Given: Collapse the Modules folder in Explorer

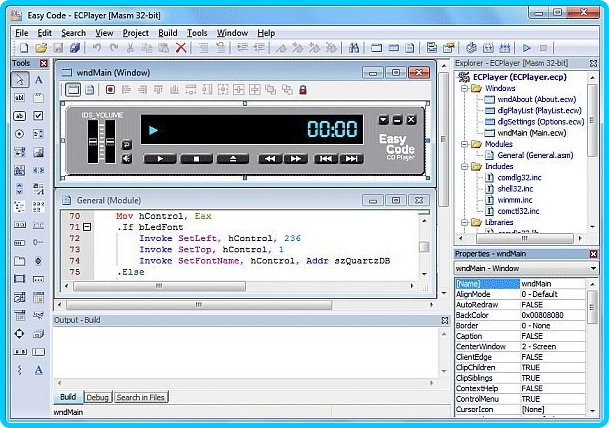Looking at the screenshot, I should click(464, 144).
